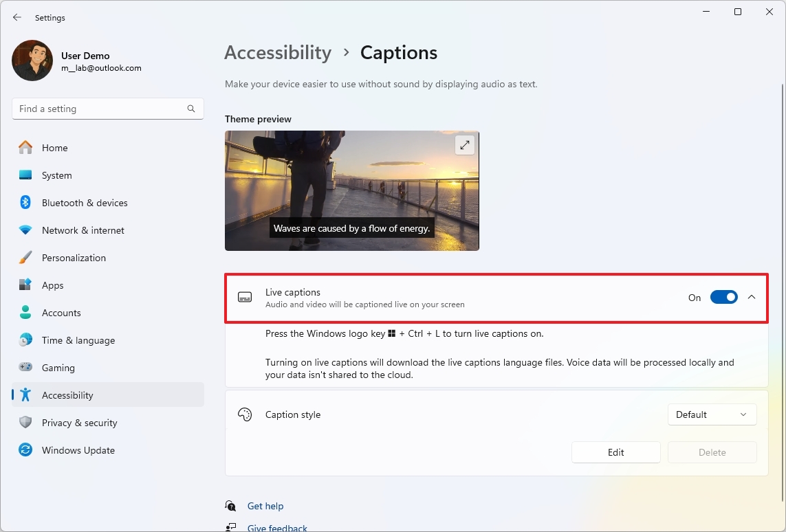Click the Privacy & security shield icon
Screen dimensions: 786x532
coord(25,423)
